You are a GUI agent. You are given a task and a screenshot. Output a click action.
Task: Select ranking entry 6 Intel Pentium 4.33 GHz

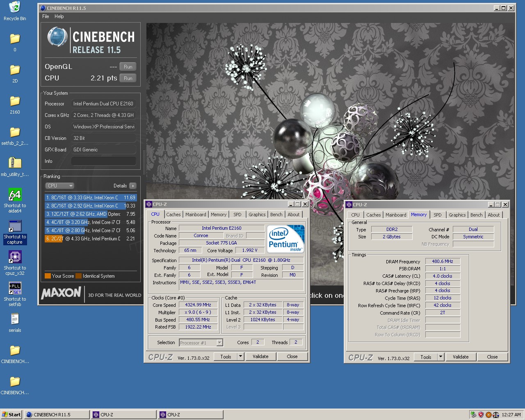point(90,239)
